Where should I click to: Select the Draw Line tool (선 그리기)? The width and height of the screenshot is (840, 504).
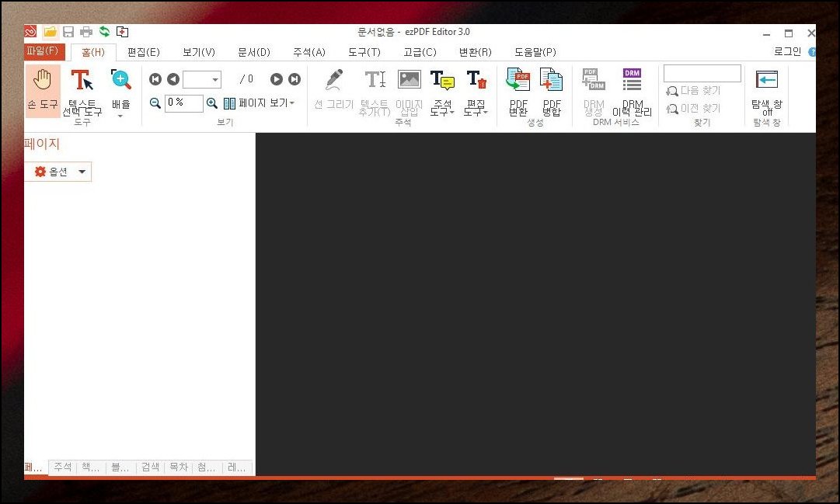pyautogui.click(x=334, y=89)
